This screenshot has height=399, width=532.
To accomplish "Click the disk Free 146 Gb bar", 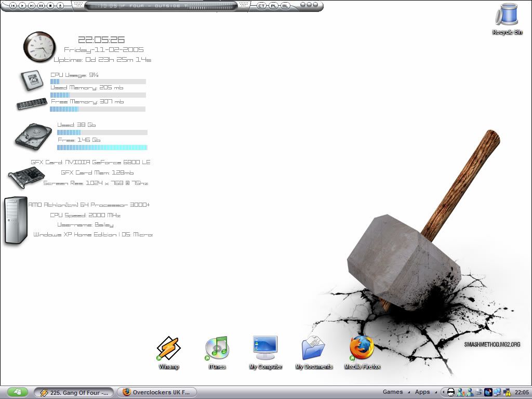I will point(102,148).
